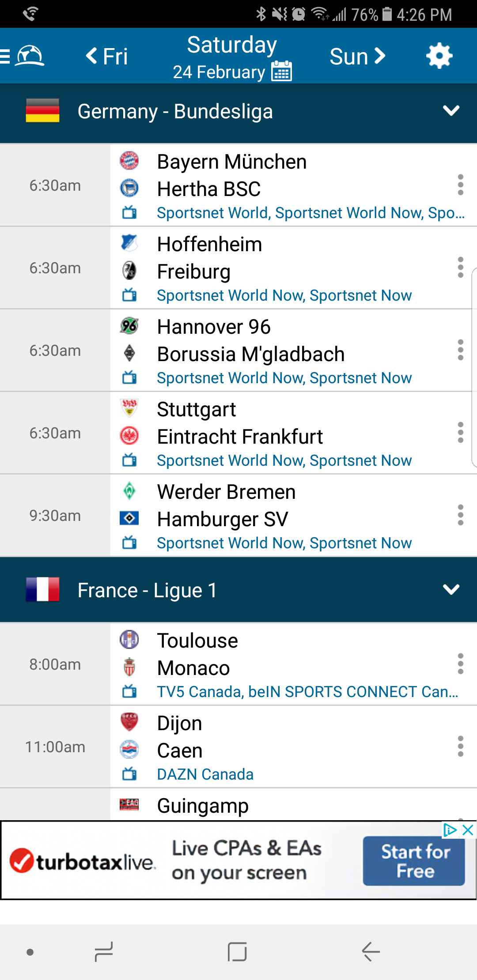
Task: Open TV5 Canada channels for Toulouse match
Action: pos(307,692)
